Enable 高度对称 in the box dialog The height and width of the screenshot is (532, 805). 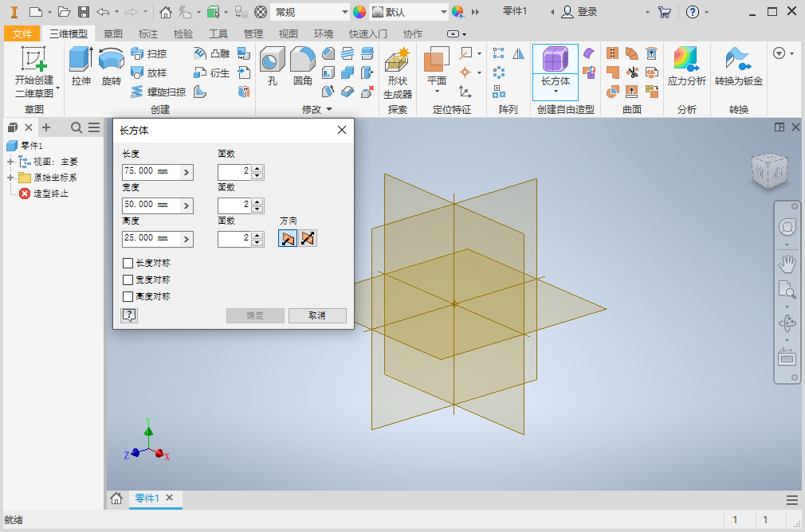[x=126, y=295]
